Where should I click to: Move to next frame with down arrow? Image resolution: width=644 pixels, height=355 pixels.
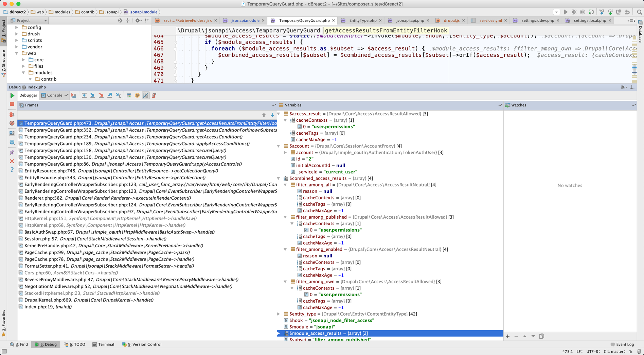[272, 115]
